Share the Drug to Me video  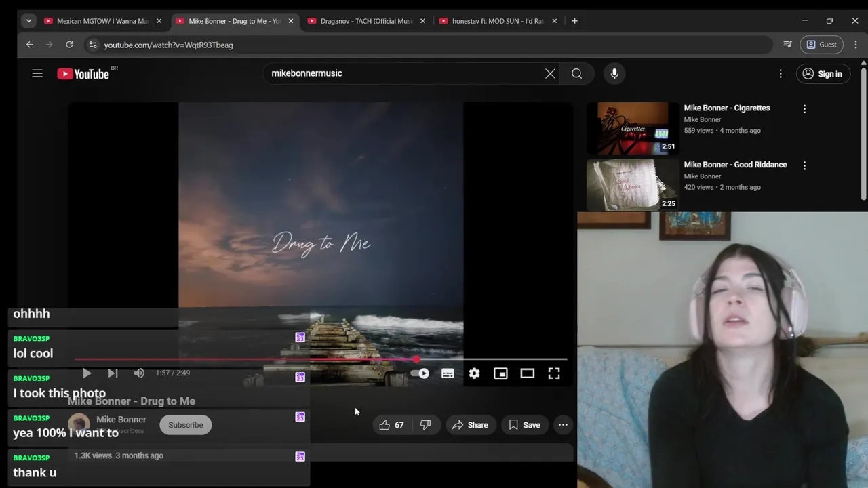[x=470, y=425]
